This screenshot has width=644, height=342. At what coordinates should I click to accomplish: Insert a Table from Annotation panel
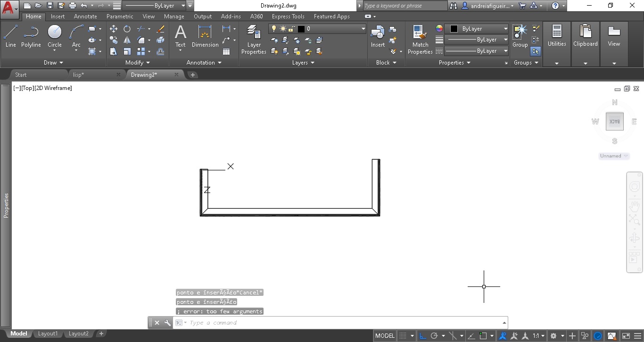[226, 51]
